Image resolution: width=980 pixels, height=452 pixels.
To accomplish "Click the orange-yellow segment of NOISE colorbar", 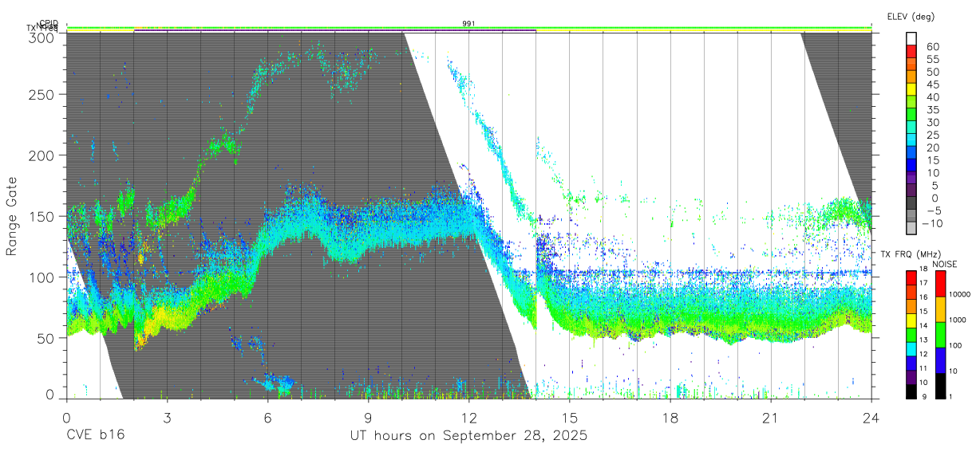I will pyautogui.click(x=940, y=309).
